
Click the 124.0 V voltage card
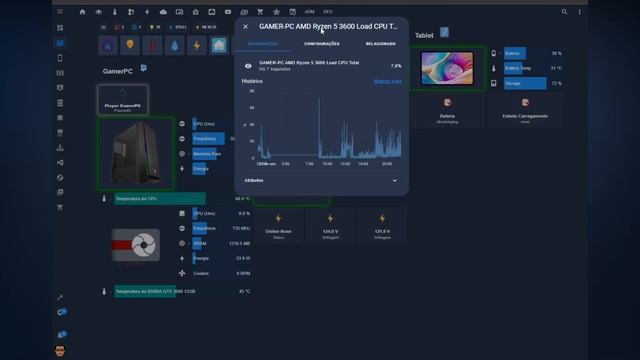pyautogui.click(x=330, y=225)
